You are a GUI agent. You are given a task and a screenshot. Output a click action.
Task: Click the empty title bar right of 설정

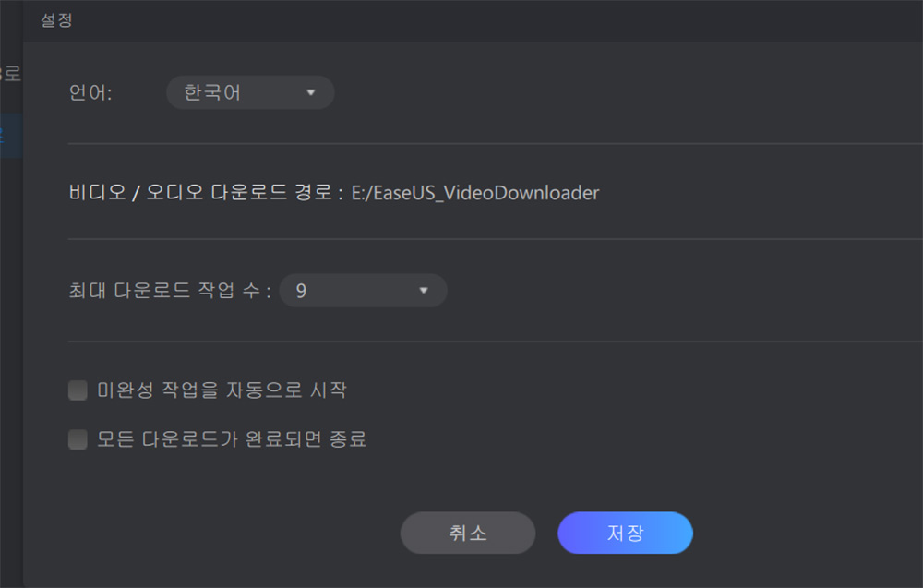498,20
